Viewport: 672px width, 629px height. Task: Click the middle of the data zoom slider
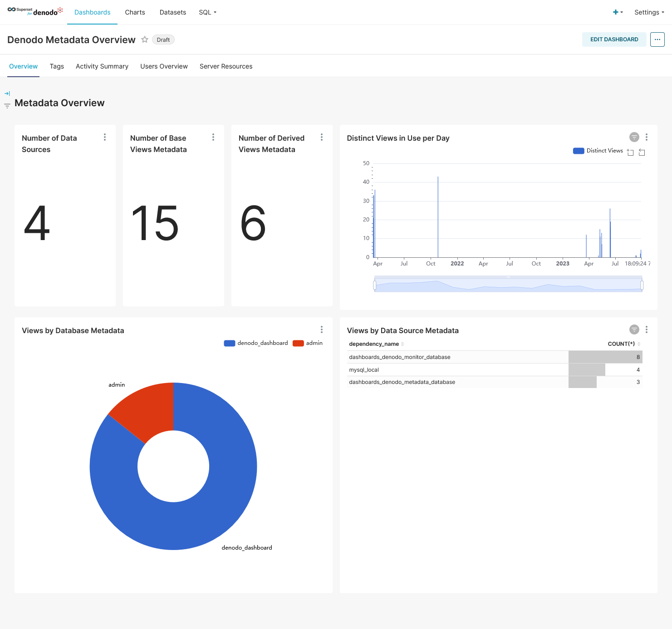tap(508, 285)
